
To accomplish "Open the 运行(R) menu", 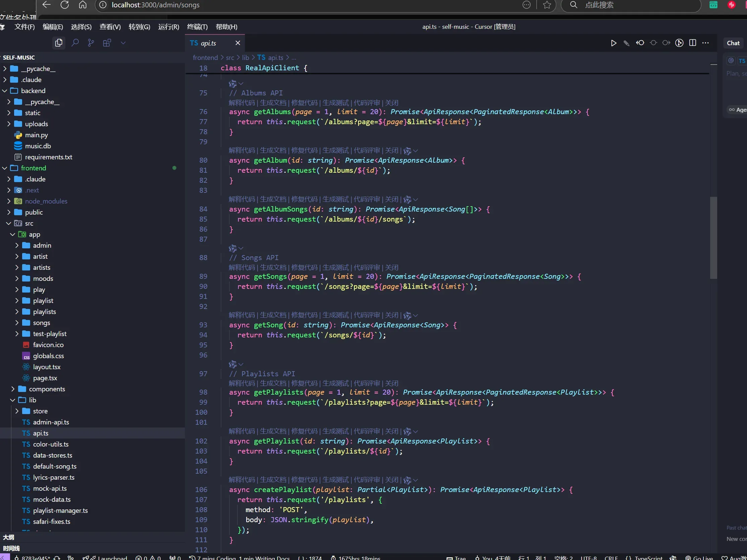I will 168,27.
